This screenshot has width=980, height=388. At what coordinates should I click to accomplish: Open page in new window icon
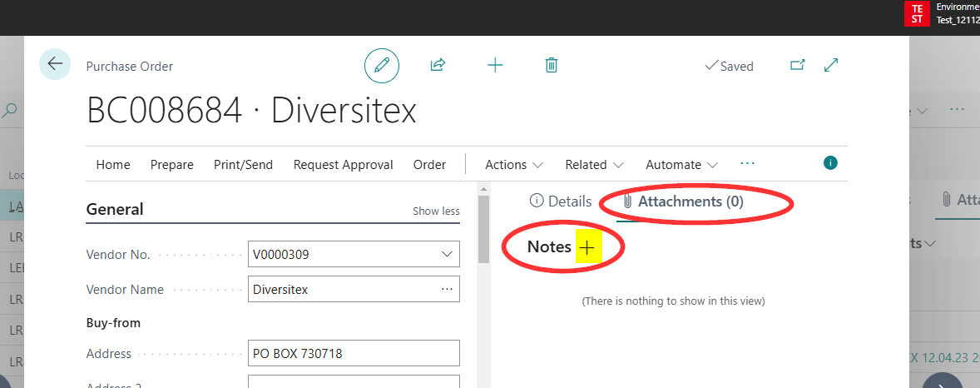coord(798,65)
